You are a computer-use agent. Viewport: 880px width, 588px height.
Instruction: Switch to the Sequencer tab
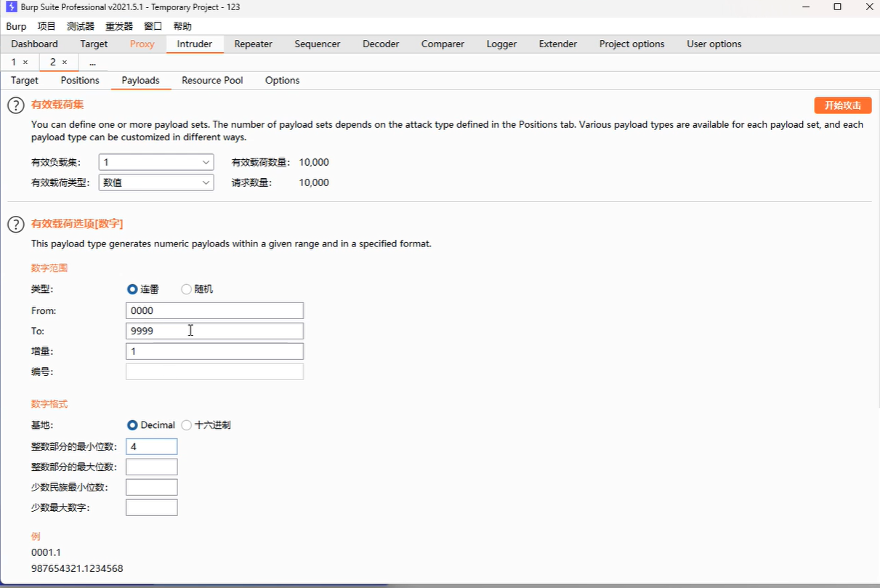(x=318, y=44)
